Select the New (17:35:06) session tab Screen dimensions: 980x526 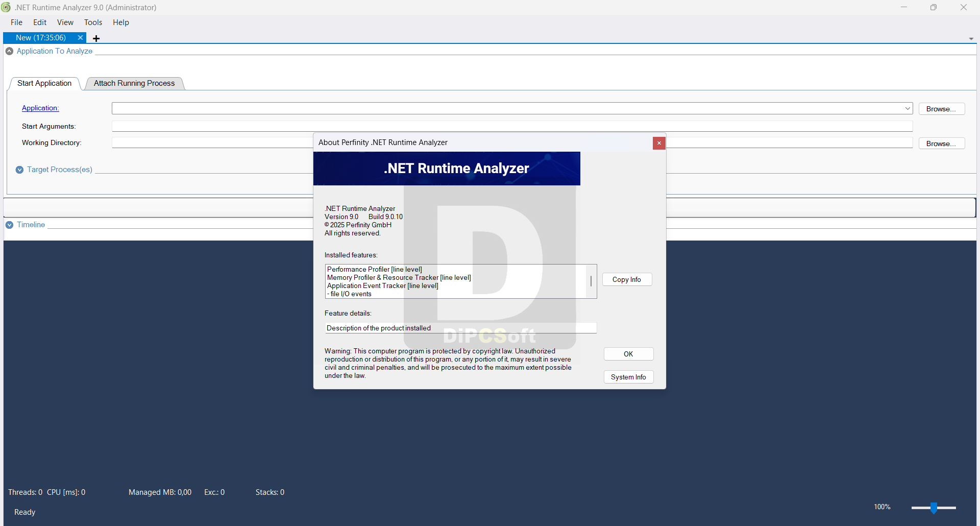click(x=41, y=38)
